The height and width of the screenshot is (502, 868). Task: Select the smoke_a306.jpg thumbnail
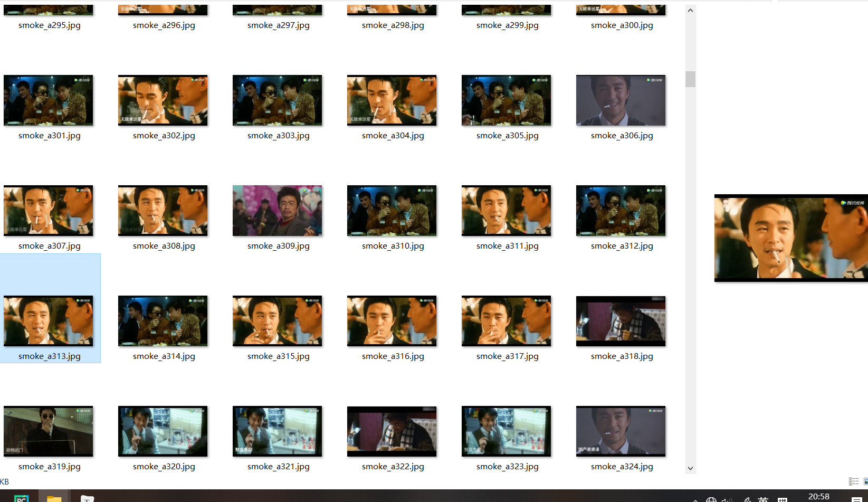coord(621,100)
